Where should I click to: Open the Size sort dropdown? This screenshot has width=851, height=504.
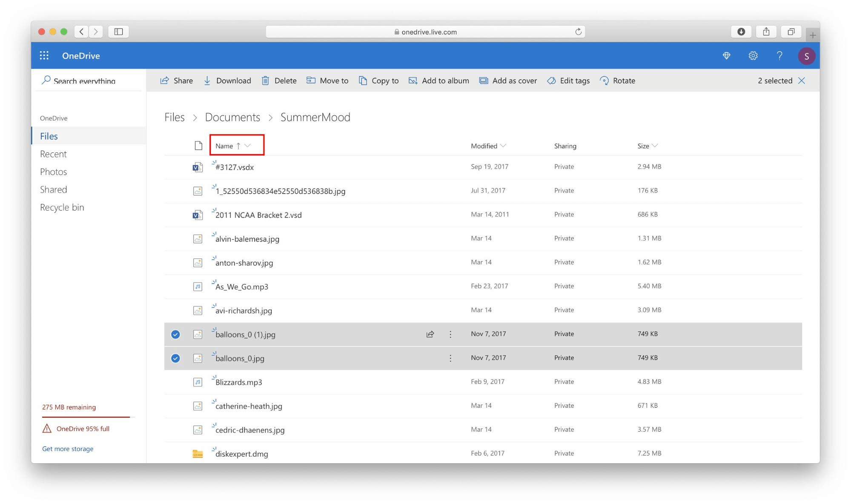(656, 146)
